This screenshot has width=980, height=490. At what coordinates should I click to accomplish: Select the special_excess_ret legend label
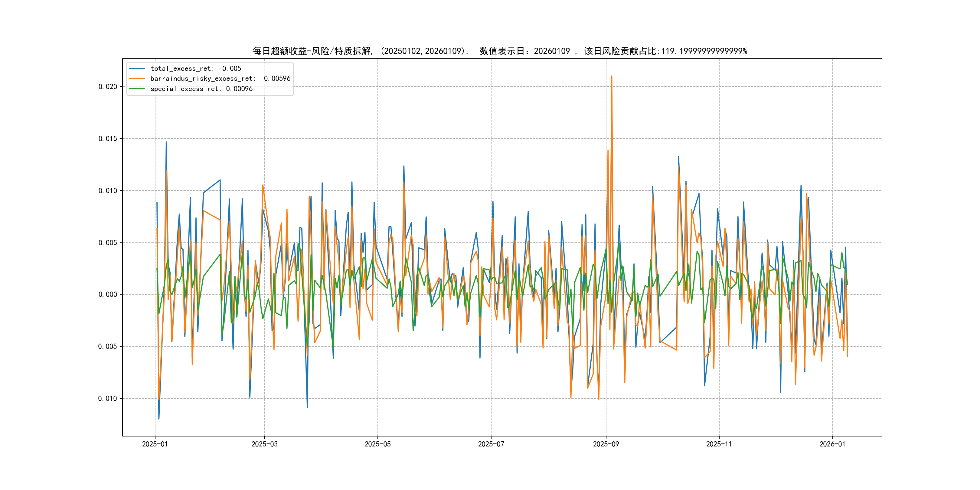[201, 89]
